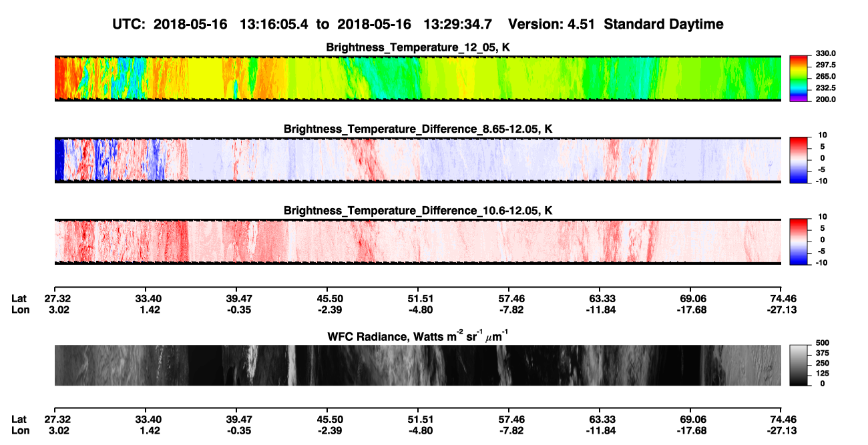Click the 125 label on WFC colorbar
This screenshot has height=445, width=868.
[x=823, y=374]
